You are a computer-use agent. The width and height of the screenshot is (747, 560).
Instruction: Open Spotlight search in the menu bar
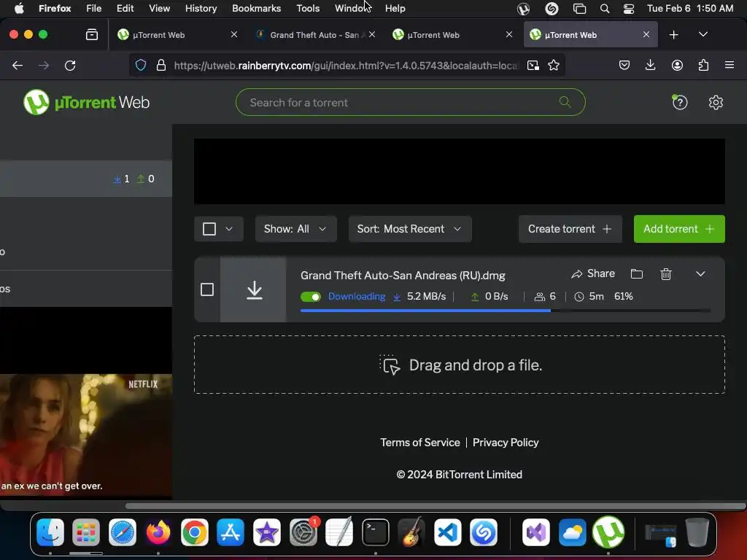(x=605, y=8)
